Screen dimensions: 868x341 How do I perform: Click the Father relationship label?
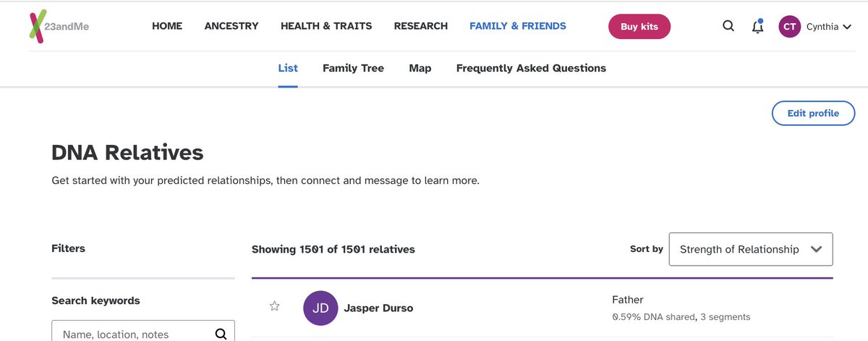coord(627,300)
